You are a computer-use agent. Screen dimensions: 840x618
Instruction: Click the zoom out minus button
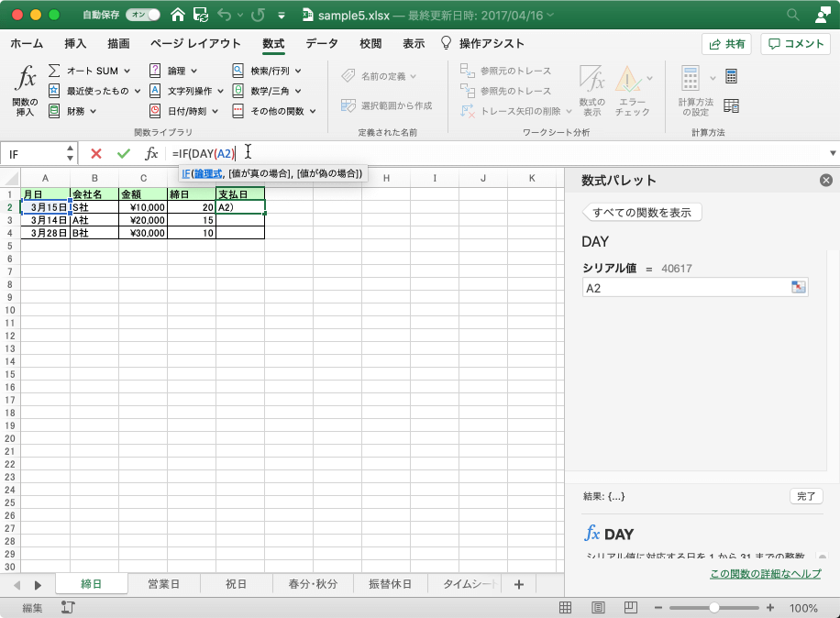[x=658, y=608]
